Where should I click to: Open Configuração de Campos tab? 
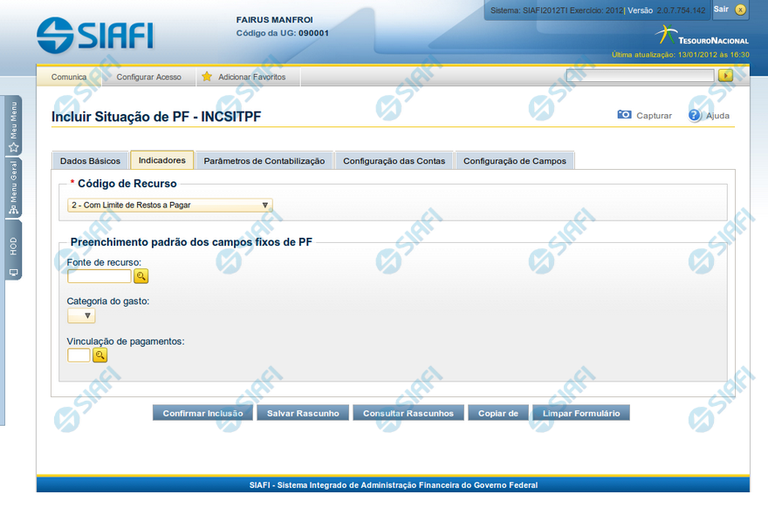tap(515, 161)
